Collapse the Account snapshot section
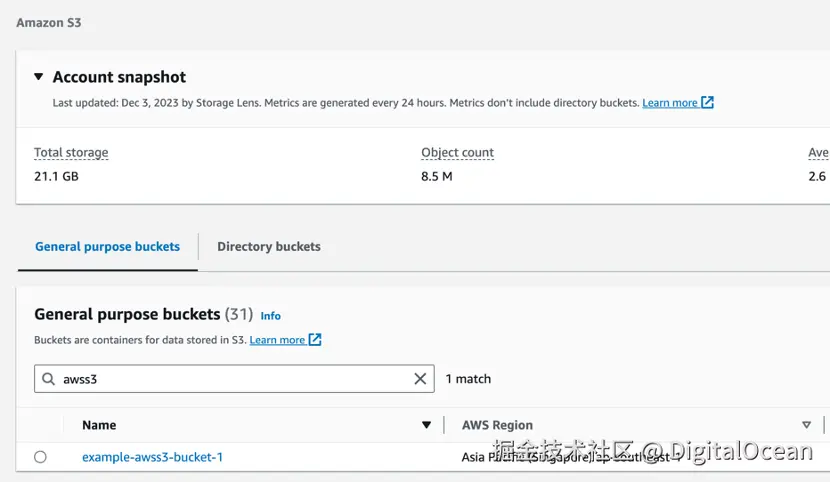This screenshot has width=830, height=482. click(x=39, y=77)
